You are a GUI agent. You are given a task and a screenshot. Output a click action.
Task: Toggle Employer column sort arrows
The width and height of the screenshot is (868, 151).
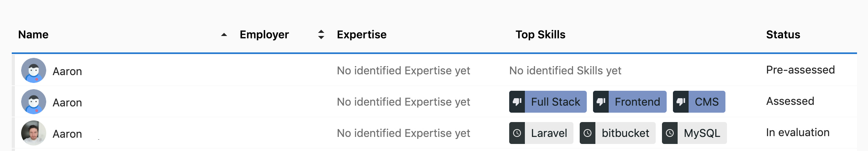point(321,34)
